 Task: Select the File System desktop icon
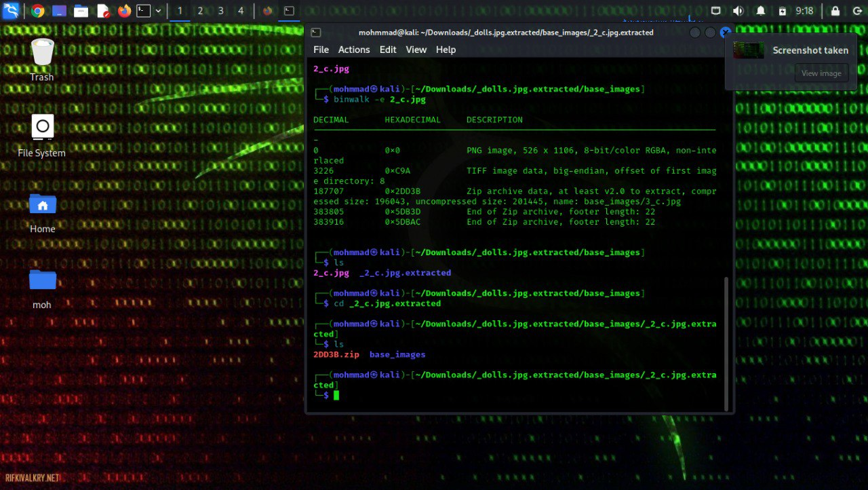[x=42, y=136]
